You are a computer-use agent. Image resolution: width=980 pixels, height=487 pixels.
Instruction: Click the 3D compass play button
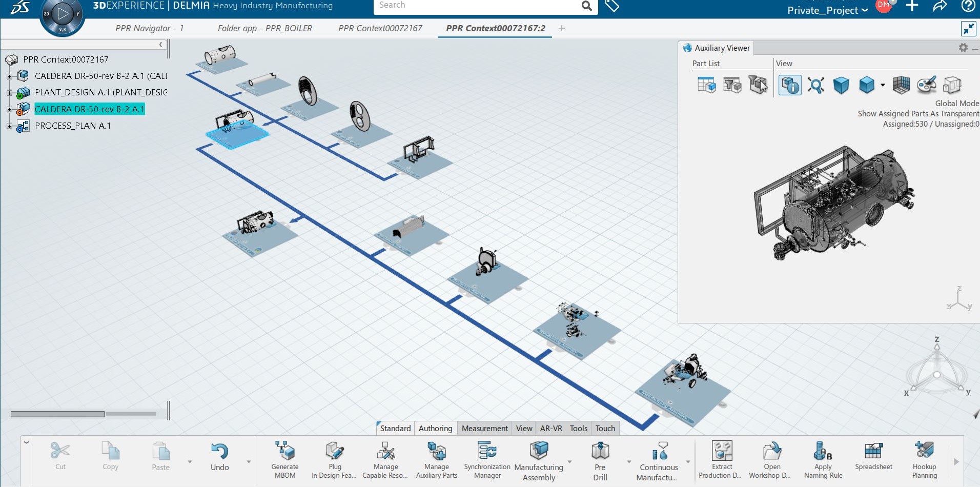coord(63,14)
